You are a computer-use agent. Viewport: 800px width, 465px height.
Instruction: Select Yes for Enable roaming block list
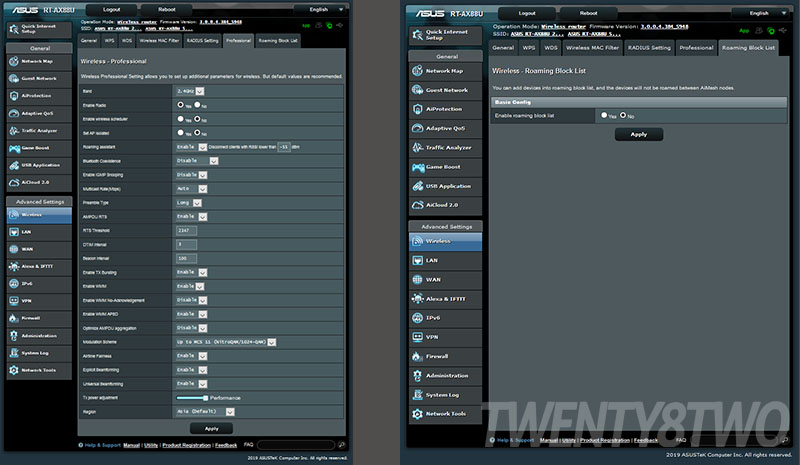(x=604, y=115)
